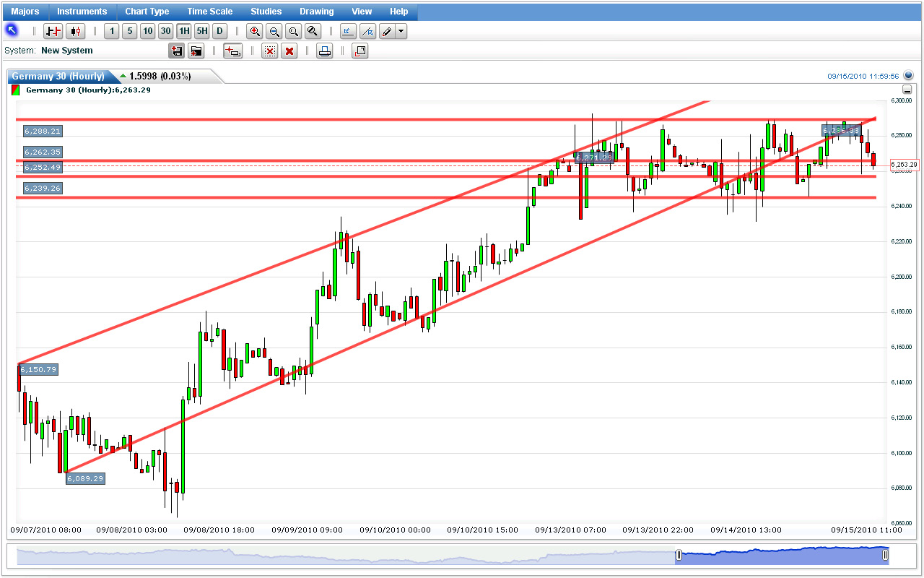Open the View menu
The width and height of the screenshot is (924, 578).
[x=362, y=12]
